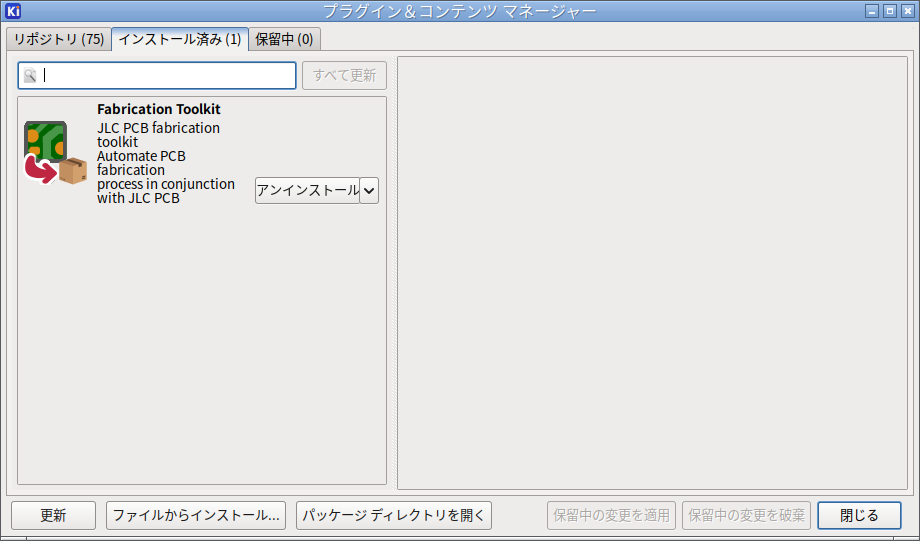Click the KiCad logo in title bar
The height and width of the screenshot is (541, 920).
pyautogui.click(x=13, y=11)
